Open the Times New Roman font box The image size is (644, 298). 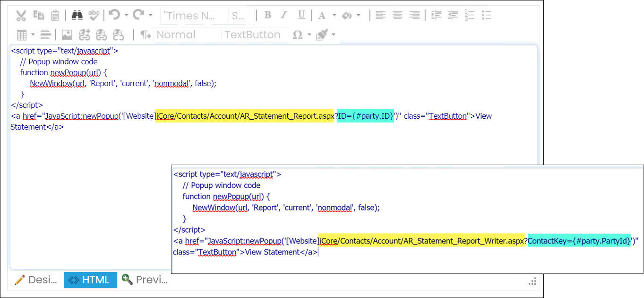194,16
